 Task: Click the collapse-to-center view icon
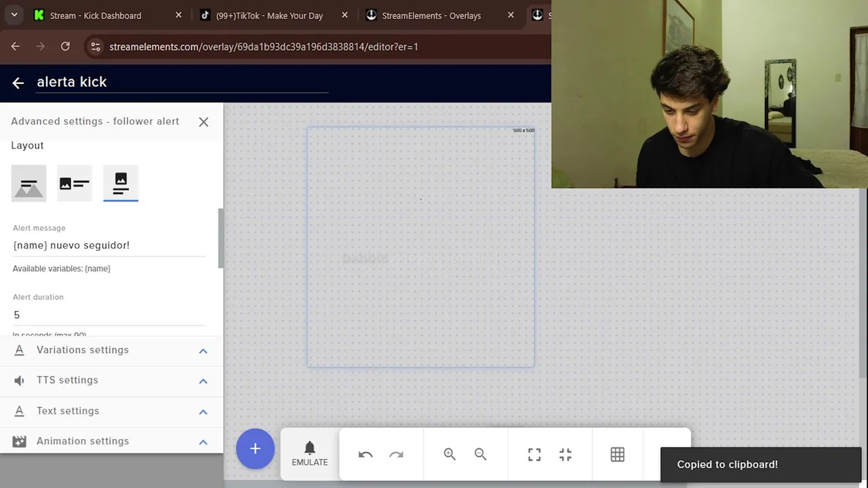click(566, 455)
